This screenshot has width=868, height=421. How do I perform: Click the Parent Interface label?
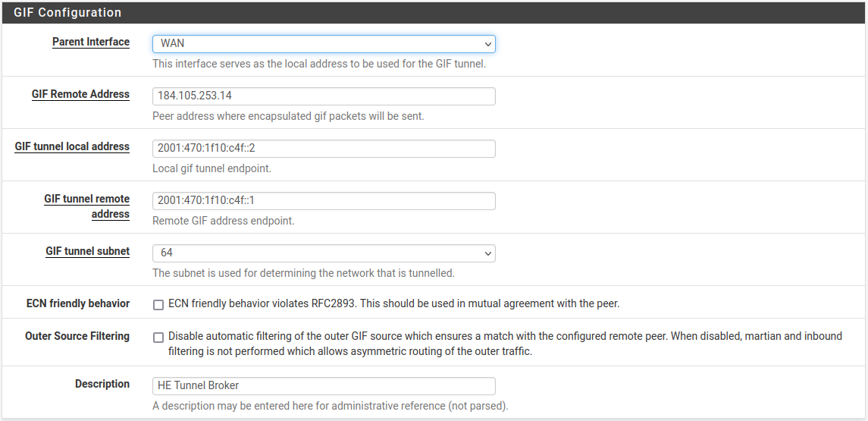click(91, 42)
